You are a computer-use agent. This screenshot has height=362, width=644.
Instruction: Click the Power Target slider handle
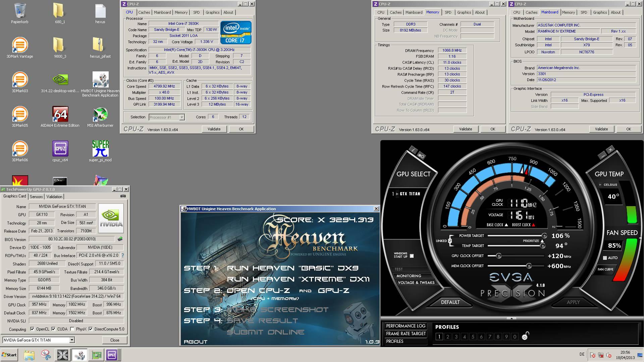click(544, 236)
